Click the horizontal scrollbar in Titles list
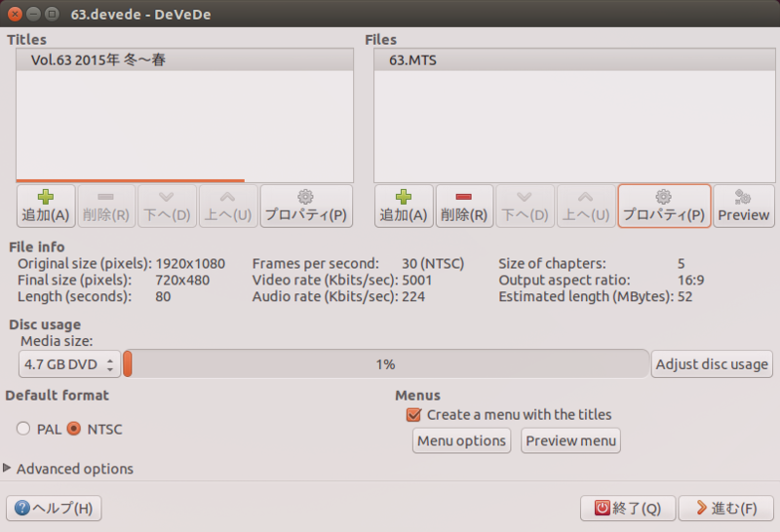The height and width of the screenshot is (532, 780). tap(131, 180)
